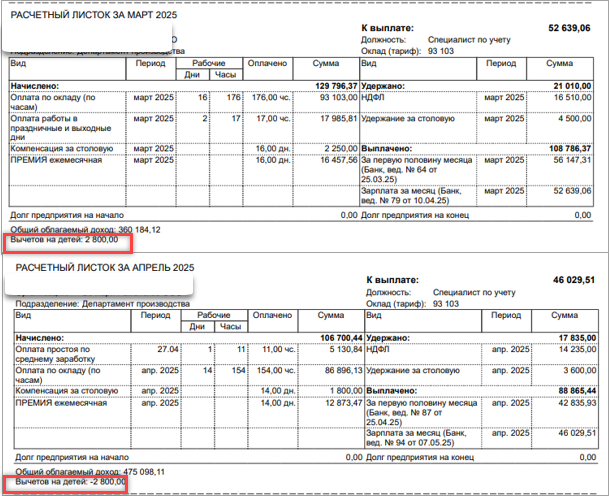The width and height of the screenshot is (609, 496).
Task: Click salary payment row 'вед. № 79 от 10.04.25'
Action: click(405, 201)
